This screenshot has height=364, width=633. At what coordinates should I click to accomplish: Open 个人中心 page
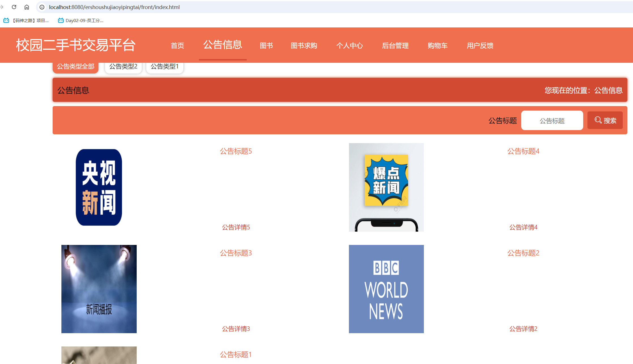349,46
